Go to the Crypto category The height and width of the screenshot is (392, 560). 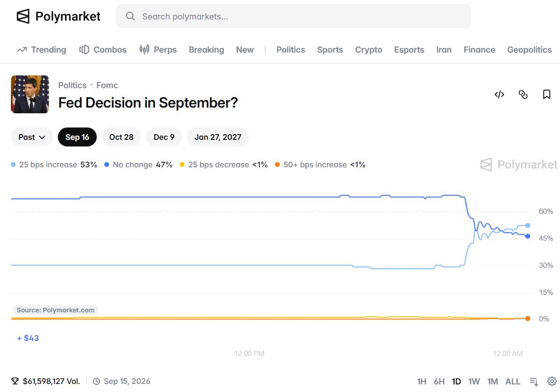[x=368, y=50]
